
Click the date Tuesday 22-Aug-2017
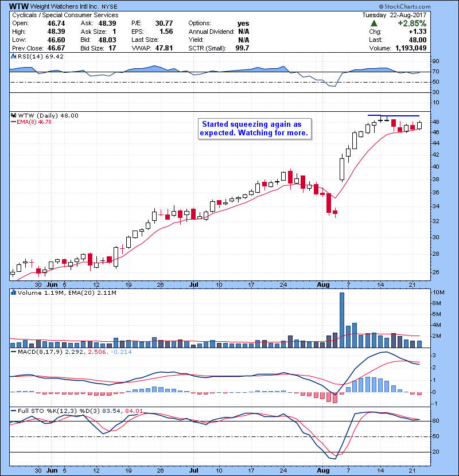coord(394,15)
